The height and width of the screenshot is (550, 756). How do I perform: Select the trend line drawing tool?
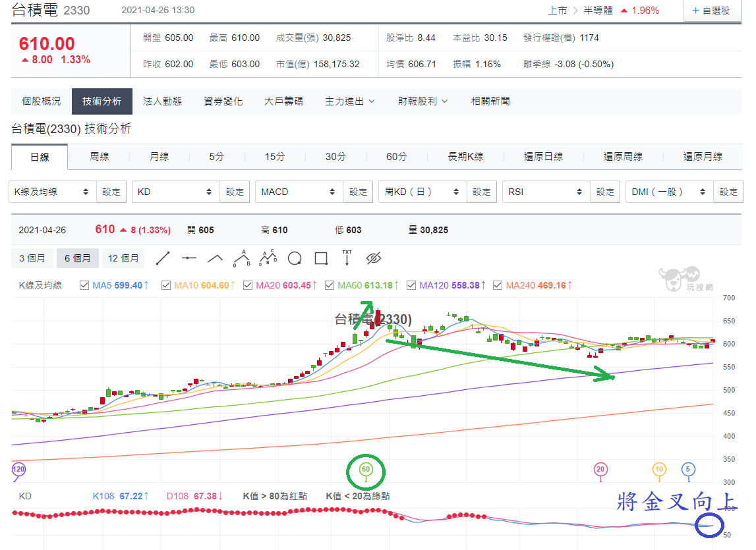click(163, 258)
